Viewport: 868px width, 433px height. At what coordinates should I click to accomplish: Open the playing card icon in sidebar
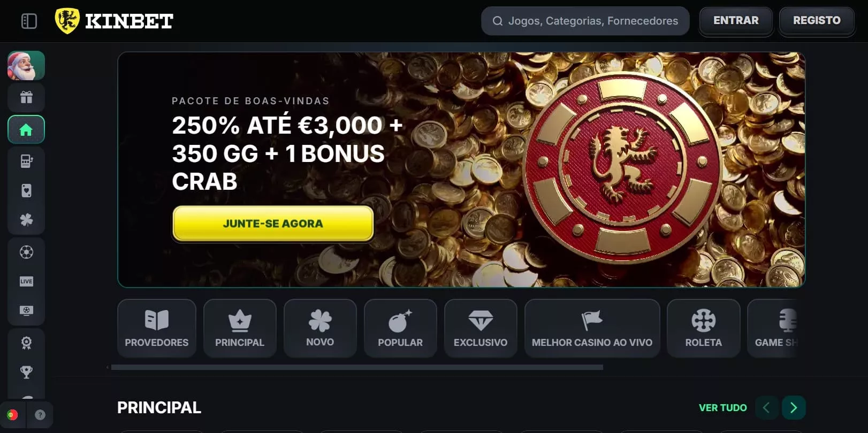[x=26, y=191]
